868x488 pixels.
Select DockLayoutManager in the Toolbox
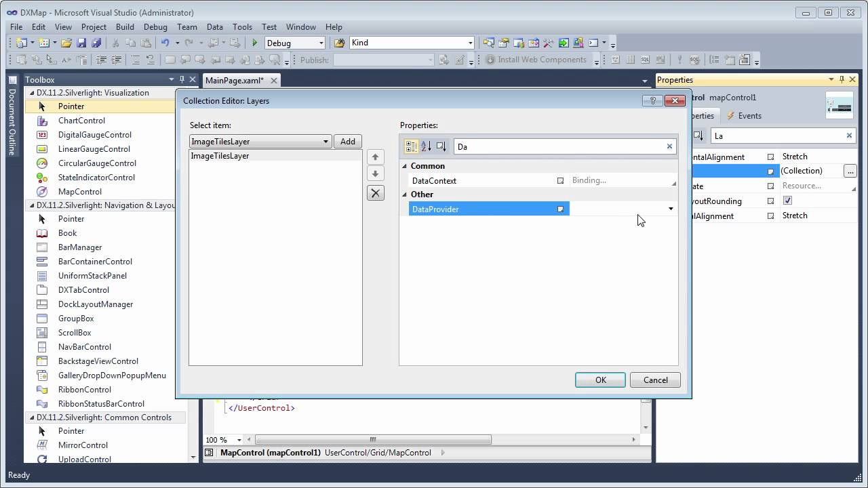(x=96, y=304)
